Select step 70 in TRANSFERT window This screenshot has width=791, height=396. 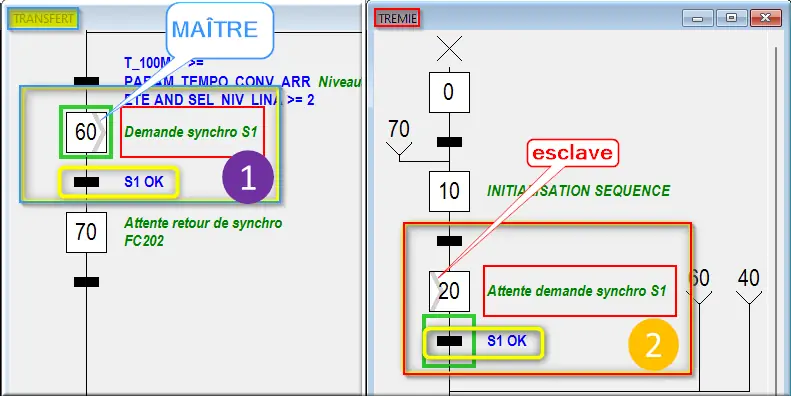[x=86, y=232]
